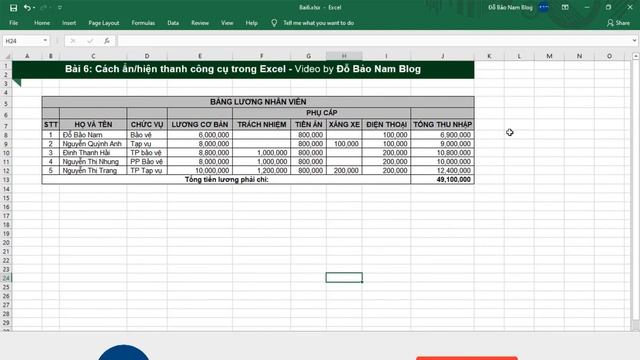Open the Help tab
The width and height of the screenshot is (640, 360).
tap(251, 23)
